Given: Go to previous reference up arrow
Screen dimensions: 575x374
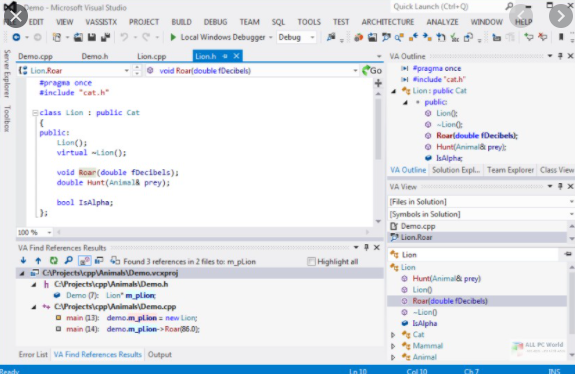Looking at the screenshot, I should point(38,261).
